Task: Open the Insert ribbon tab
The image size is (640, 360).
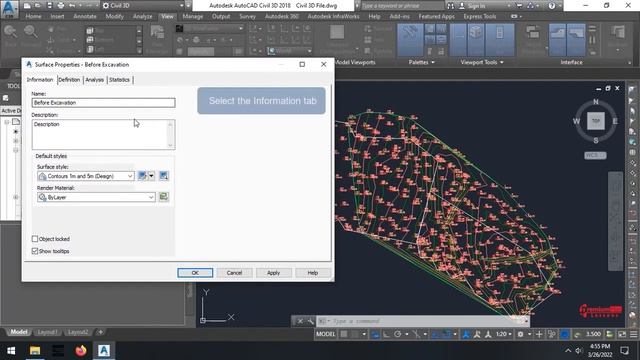Action: click(57, 16)
